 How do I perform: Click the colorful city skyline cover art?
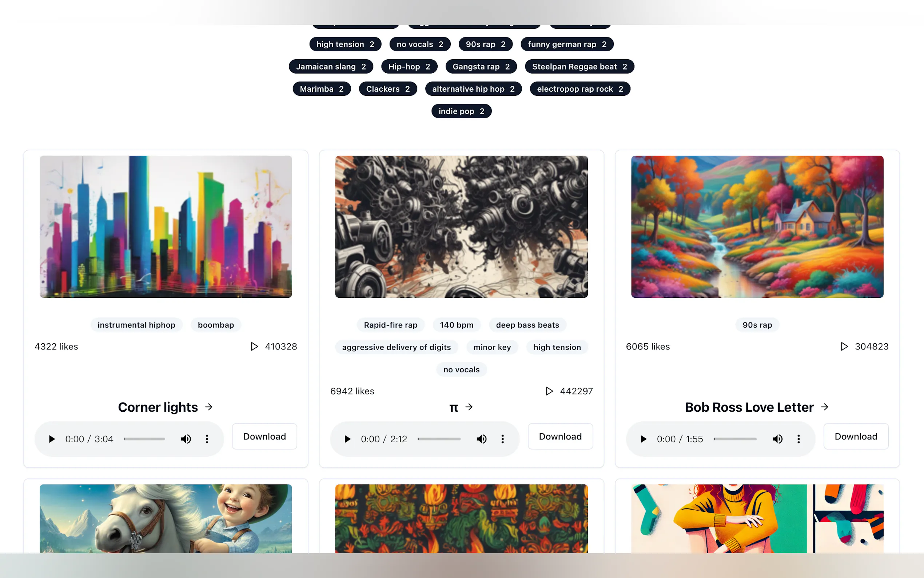click(166, 227)
